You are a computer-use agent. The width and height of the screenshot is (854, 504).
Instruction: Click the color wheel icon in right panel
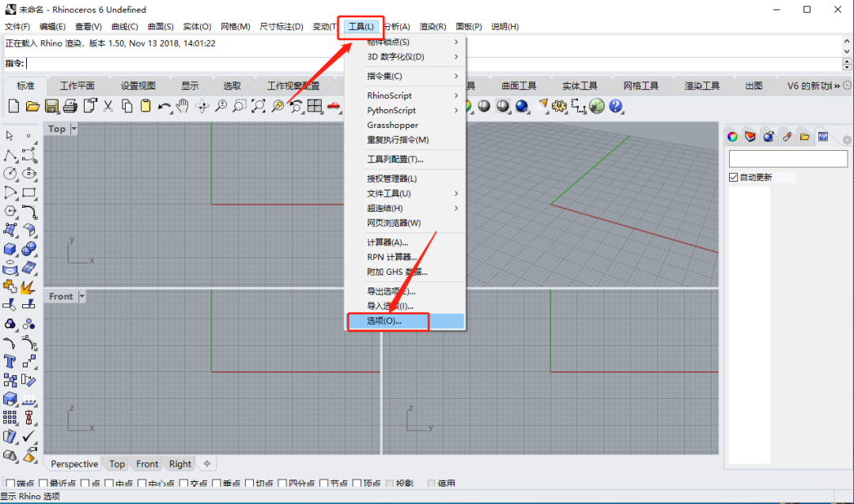coord(732,137)
